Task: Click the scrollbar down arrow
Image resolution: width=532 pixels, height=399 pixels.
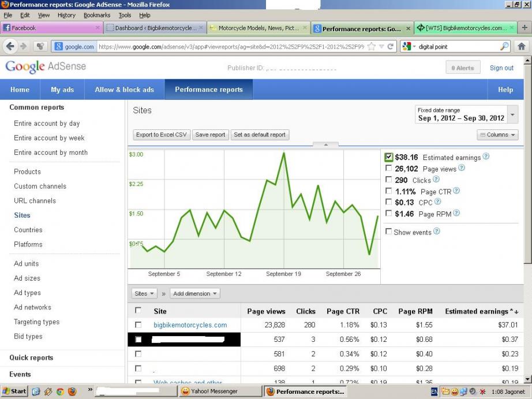Action: [527, 379]
